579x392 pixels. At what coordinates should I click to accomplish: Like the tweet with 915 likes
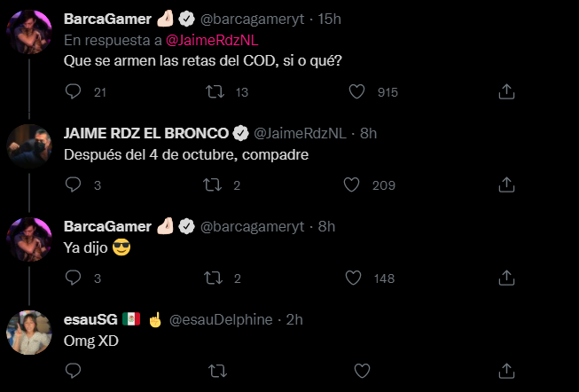[358, 91]
